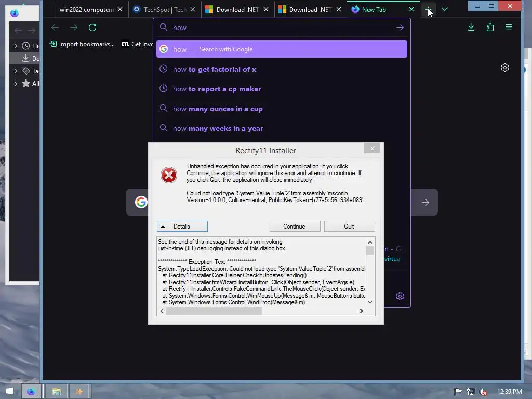
Task: Click the details scroll left arrow
Action: point(162,311)
